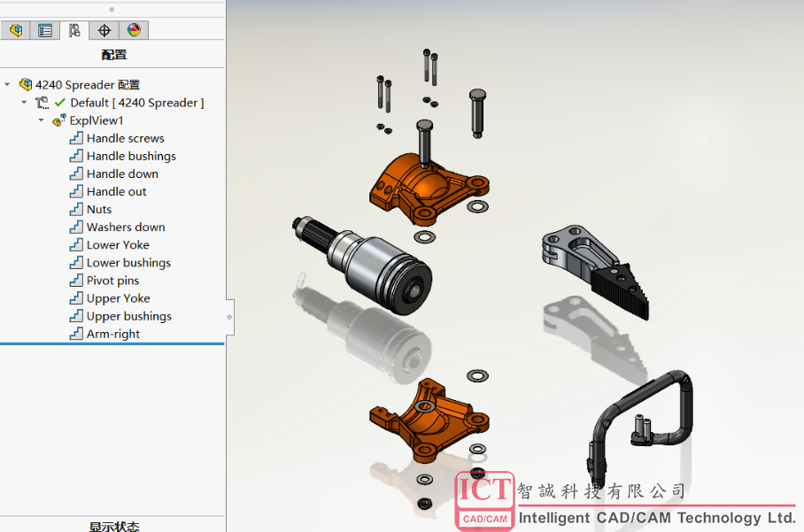Select the Handle out explode step
804x532 pixels.
coord(116,192)
